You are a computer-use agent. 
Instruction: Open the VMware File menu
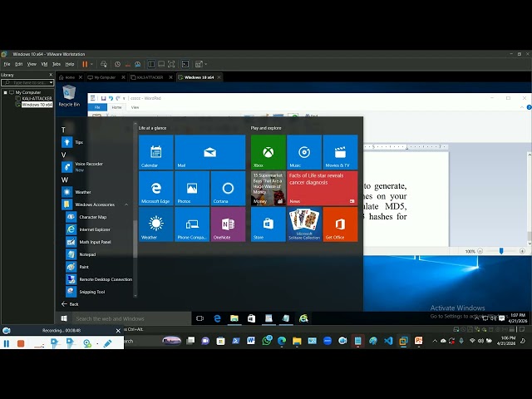click(7, 64)
